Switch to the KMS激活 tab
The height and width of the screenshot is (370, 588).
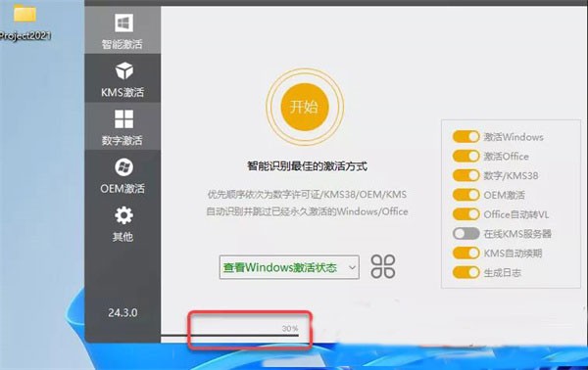pos(122,78)
